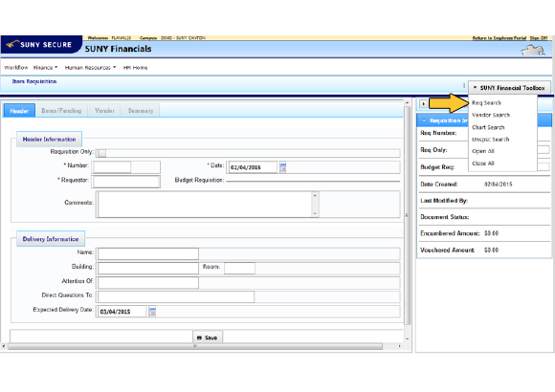
Task: Click into the Attention Of field
Action: coord(148,282)
